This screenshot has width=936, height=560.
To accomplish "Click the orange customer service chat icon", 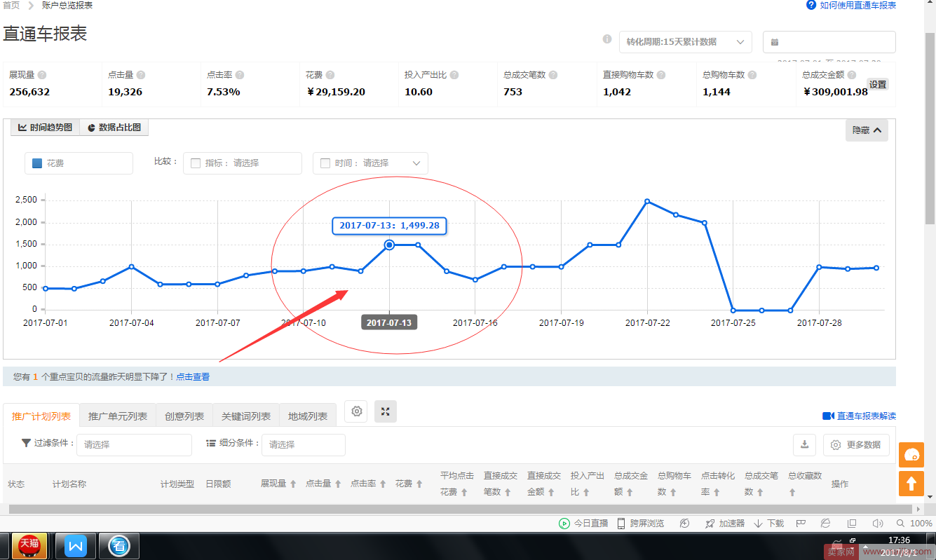I will pyautogui.click(x=911, y=455).
